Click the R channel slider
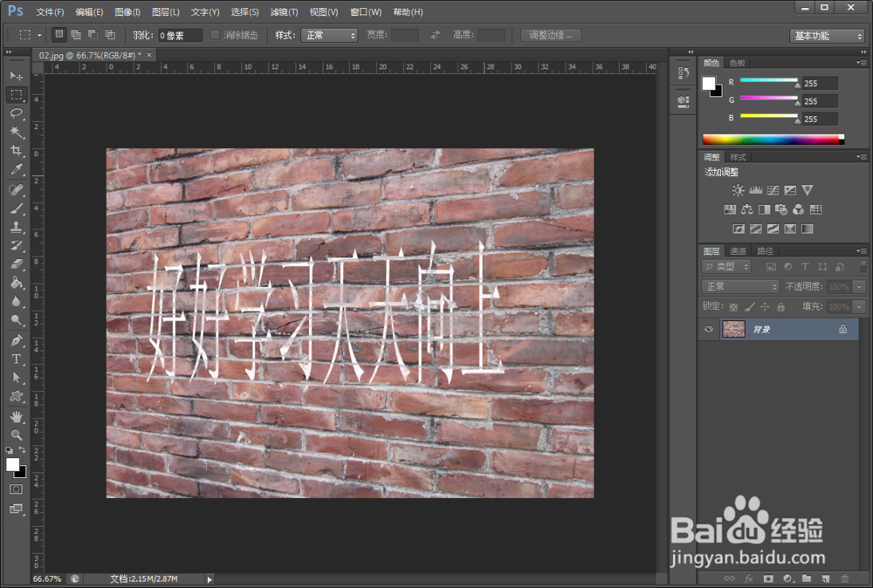 768,80
